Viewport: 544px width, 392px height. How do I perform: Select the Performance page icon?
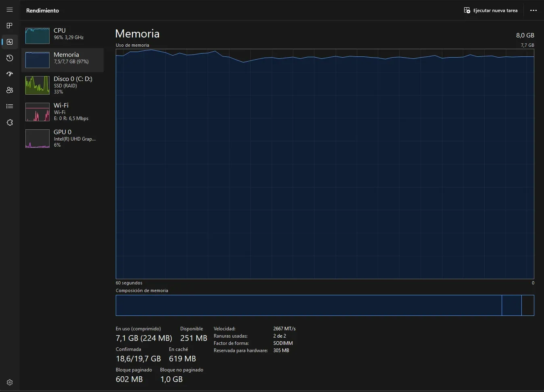tap(10, 42)
